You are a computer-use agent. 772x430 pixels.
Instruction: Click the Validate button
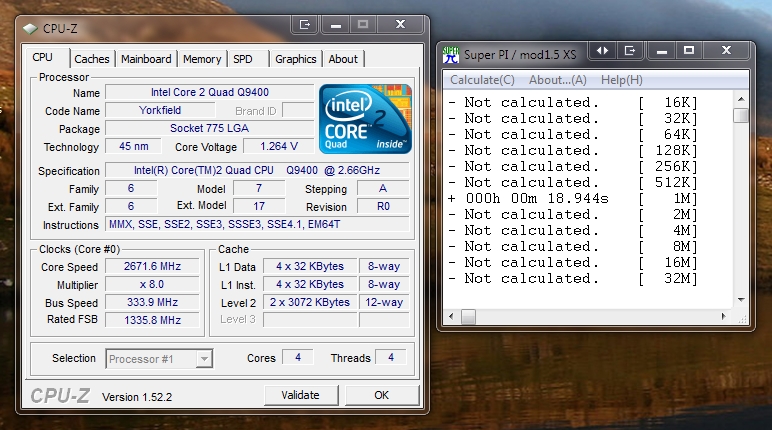300,395
